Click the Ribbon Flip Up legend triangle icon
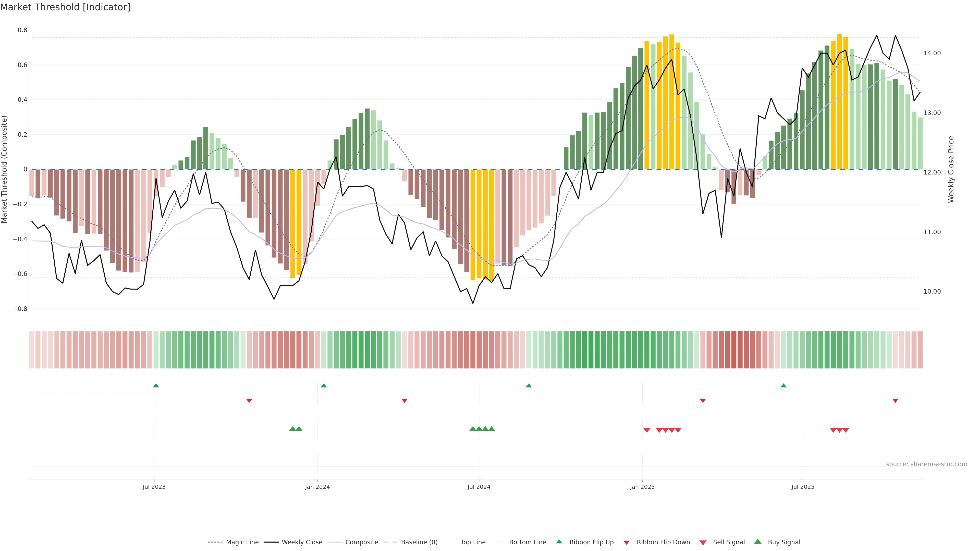The width and height of the screenshot is (980, 551). (x=559, y=542)
